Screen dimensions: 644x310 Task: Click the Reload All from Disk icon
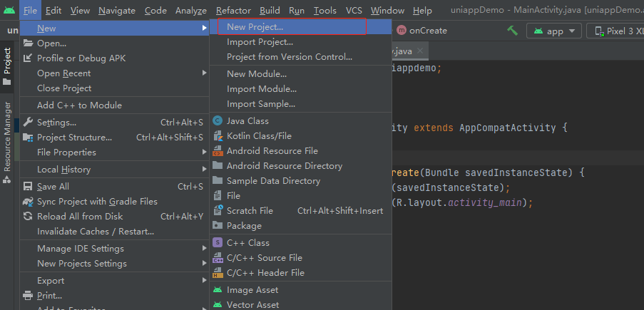(x=28, y=217)
